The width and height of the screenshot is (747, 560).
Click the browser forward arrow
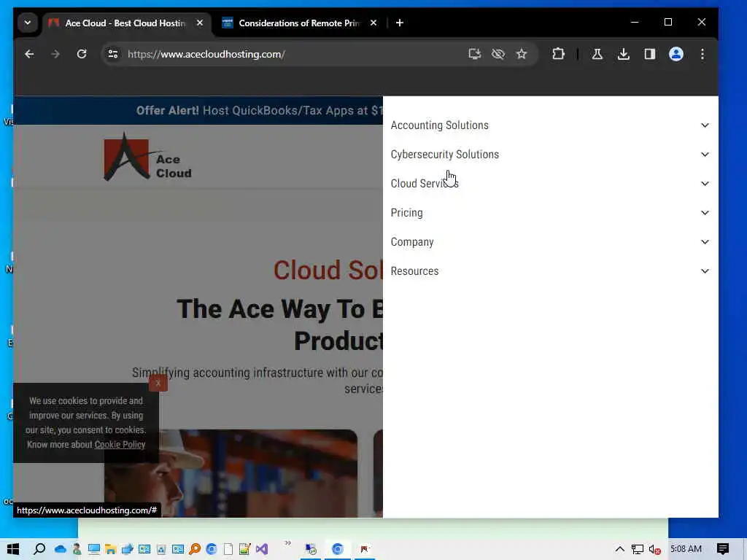(55, 54)
